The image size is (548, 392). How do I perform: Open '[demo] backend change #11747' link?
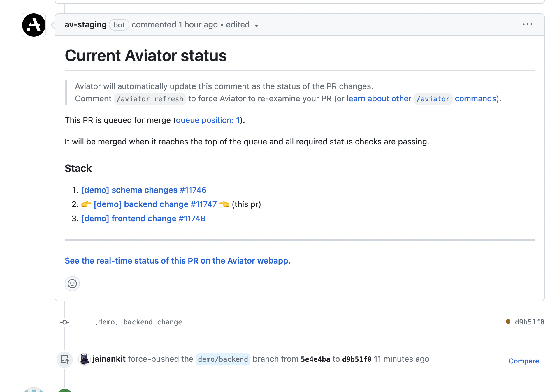point(155,204)
